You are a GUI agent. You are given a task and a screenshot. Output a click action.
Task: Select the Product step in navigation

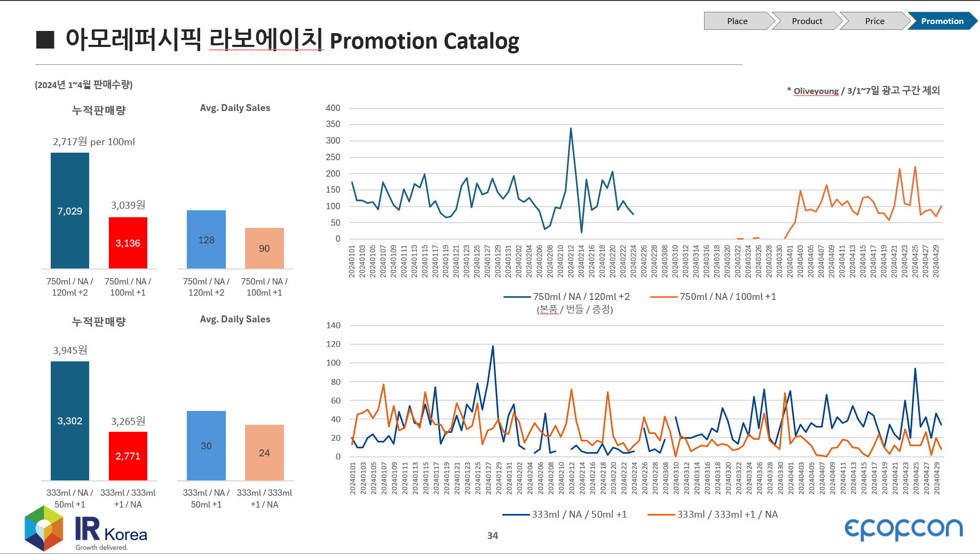tap(807, 21)
